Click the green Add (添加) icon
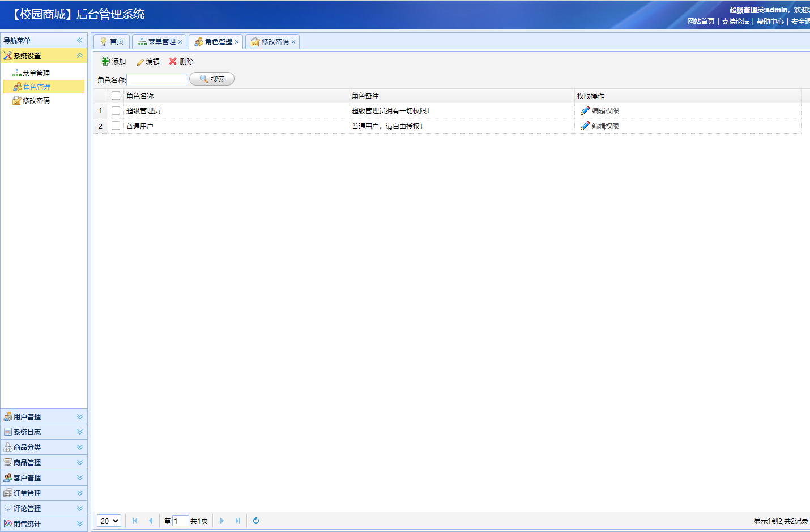Image resolution: width=810 pixels, height=532 pixels. tap(105, 61)
